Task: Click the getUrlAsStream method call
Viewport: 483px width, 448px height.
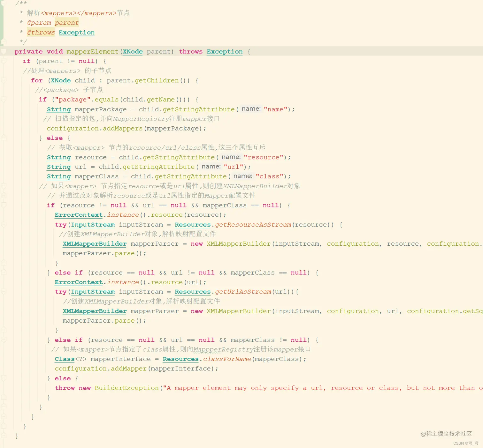Action: 243,292
